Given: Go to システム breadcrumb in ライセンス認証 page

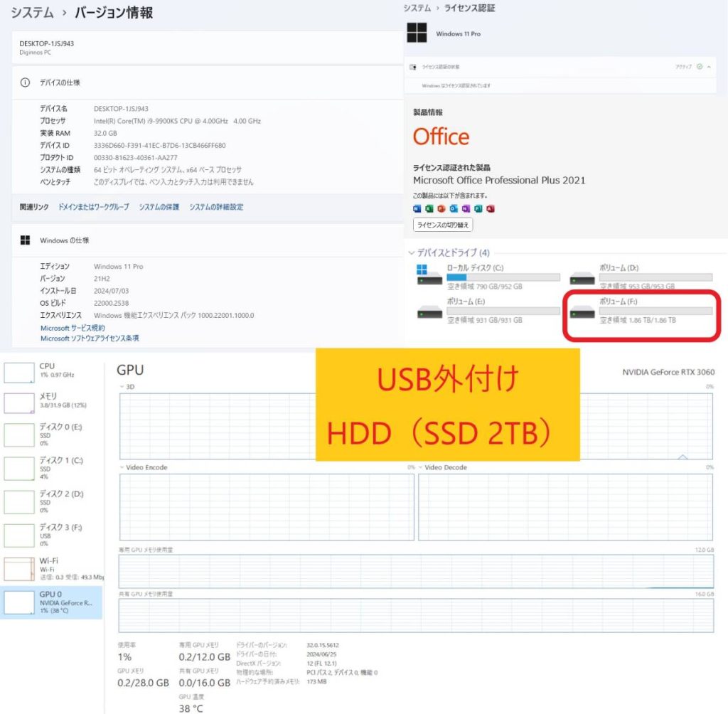Looking at the screenshot, I should [x=417, y=8].
